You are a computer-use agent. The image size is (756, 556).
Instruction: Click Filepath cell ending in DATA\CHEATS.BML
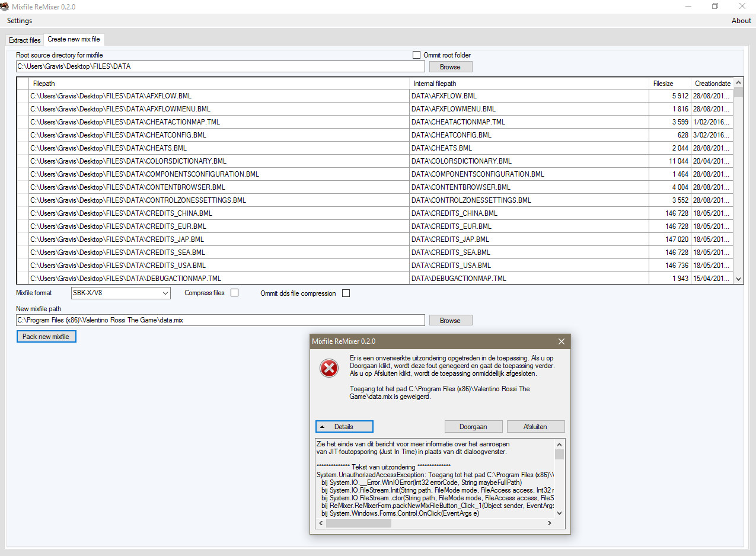point(219,148)
